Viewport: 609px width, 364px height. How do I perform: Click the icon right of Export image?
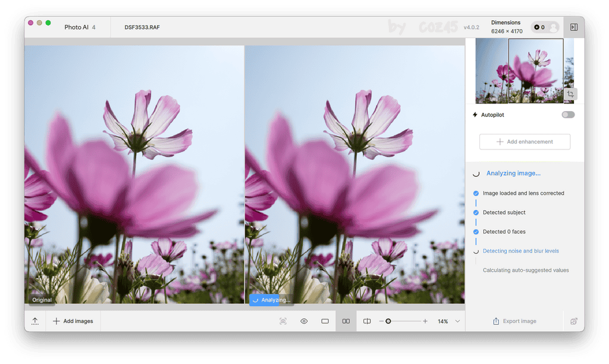click(x=574, y=321)
